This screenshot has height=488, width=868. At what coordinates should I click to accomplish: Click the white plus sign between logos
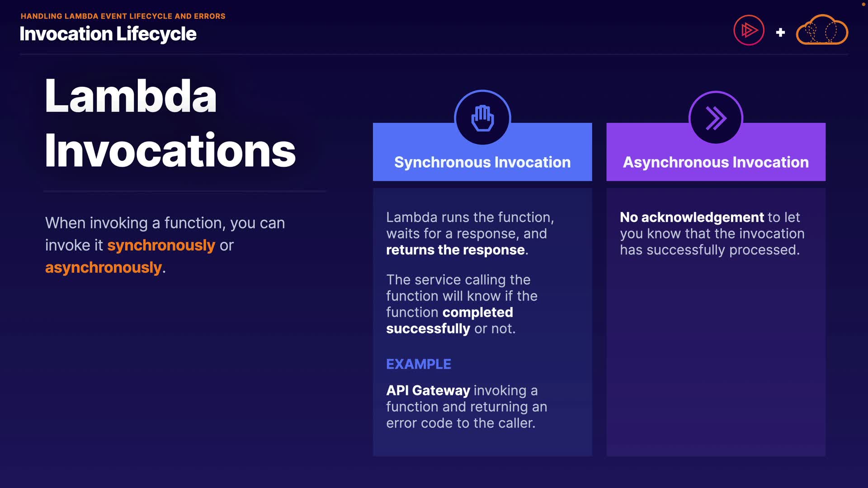point(780,33)
